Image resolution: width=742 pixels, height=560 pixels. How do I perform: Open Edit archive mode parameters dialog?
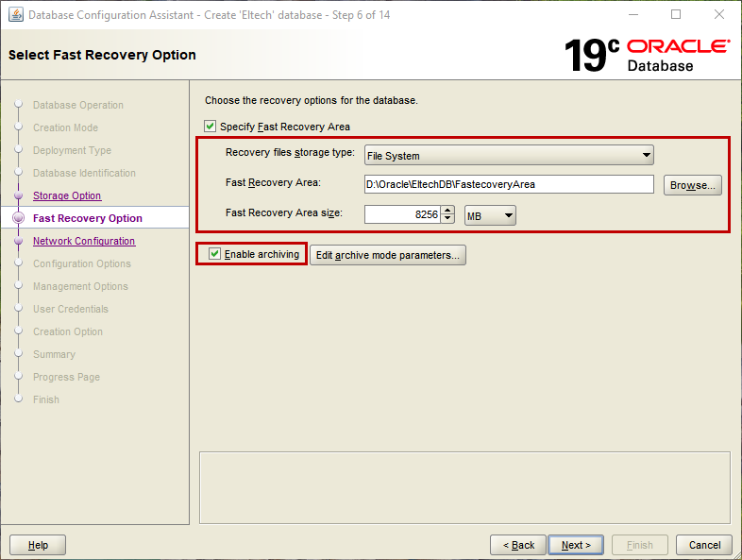(388, 255)
